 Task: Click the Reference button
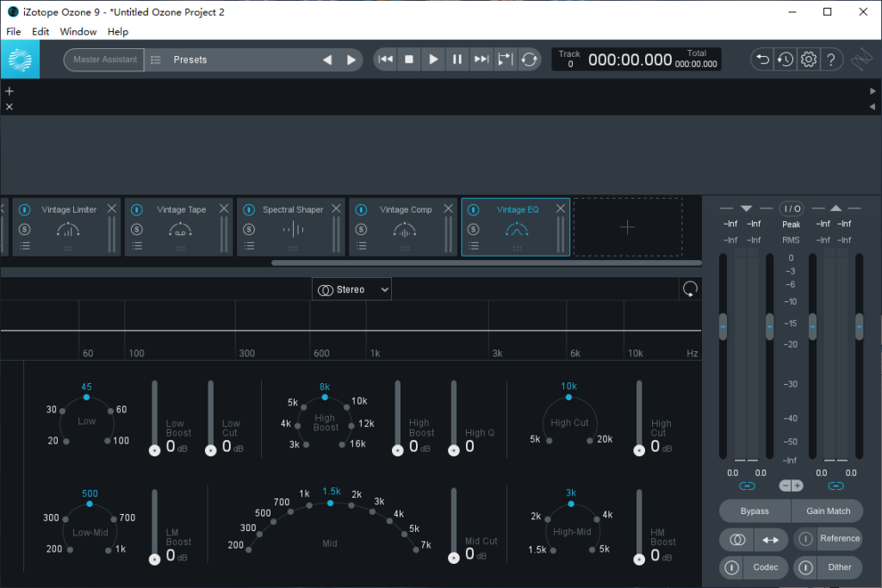pyautogui.click(x=840, y=539)
